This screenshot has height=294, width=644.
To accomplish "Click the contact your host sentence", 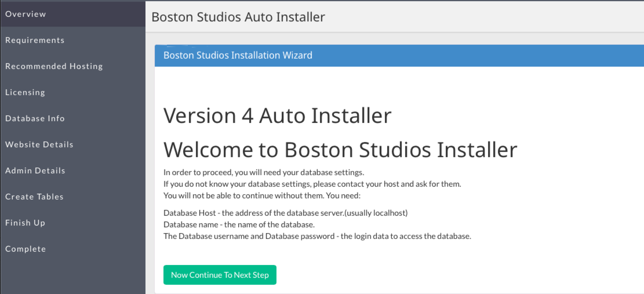I will coord(312,184).
